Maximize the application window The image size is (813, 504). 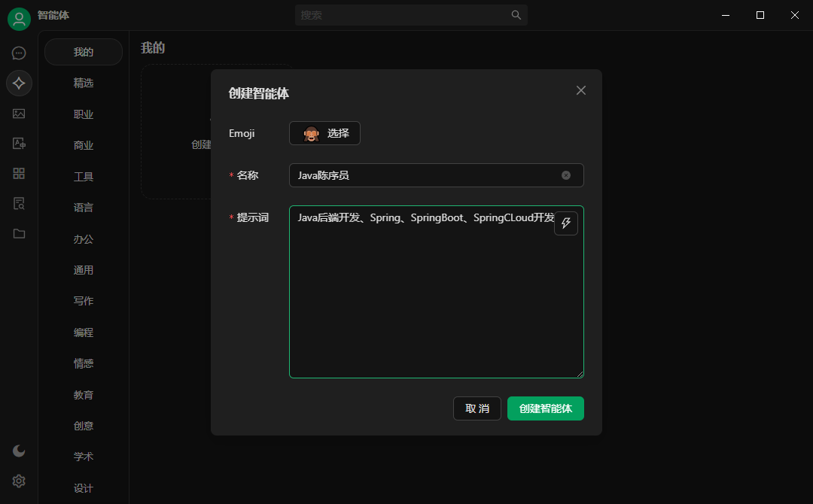click(760, 15)
